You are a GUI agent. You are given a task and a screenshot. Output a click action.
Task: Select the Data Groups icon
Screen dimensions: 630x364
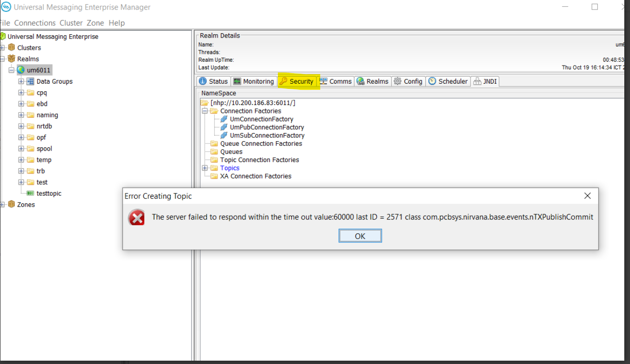click(x=30, y=81)
